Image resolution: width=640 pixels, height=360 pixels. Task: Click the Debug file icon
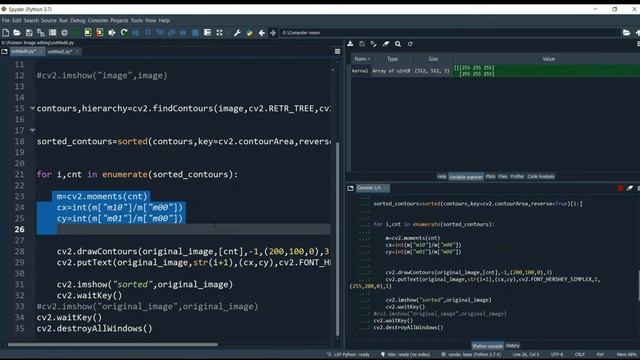coord(136,33)
